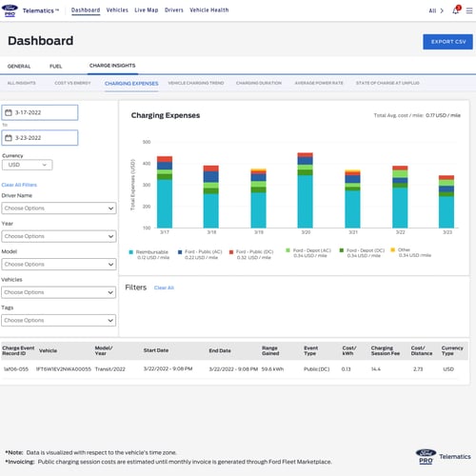This screenshot has height=476, width=476.
Task: Click VIN 1FT6W1EV2NWA00055 cell
Action: 64,369
